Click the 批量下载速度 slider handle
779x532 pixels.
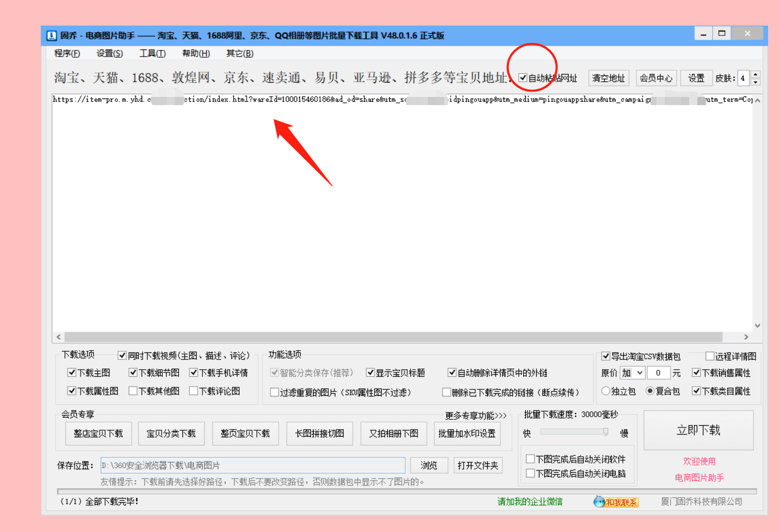coord(605,432)
